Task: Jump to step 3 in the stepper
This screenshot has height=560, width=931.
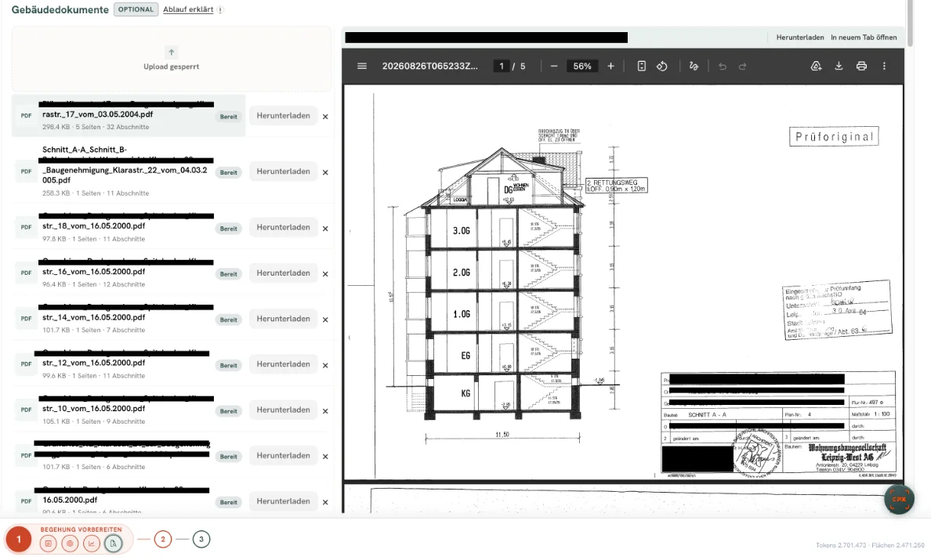Action: [201, 539]
